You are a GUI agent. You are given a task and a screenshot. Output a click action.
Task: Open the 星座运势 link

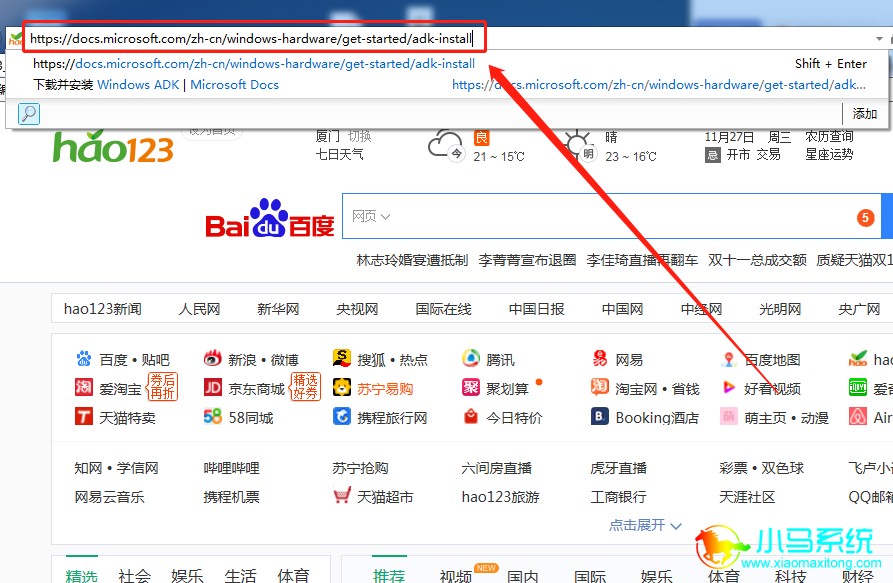click(x=829, y=154)
